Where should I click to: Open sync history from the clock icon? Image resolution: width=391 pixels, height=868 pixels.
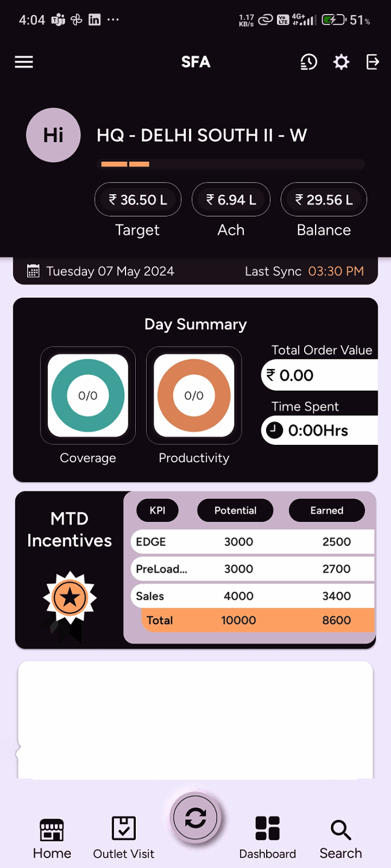pyautogui.click(x=308, y=61)
